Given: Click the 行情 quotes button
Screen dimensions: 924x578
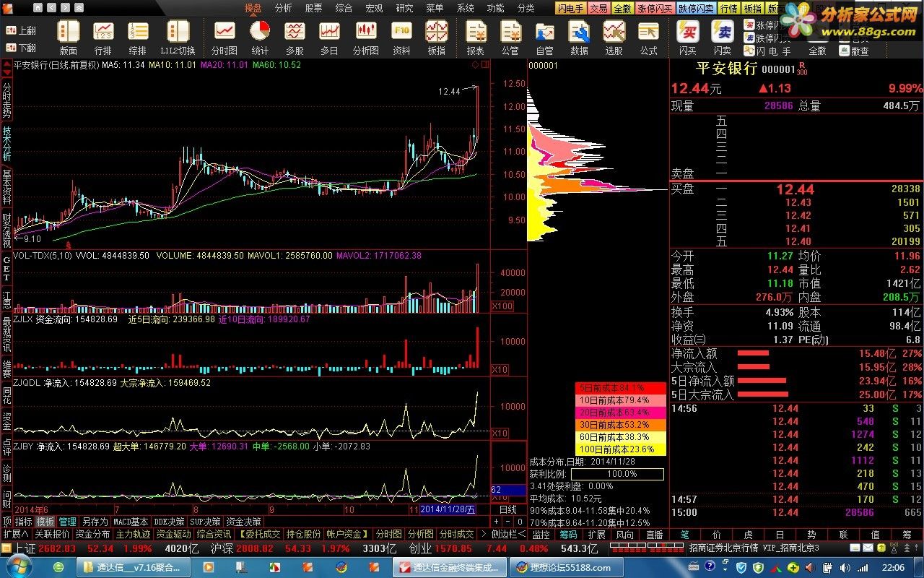Looking at the screenshot, I should click(x=730, y=9).
